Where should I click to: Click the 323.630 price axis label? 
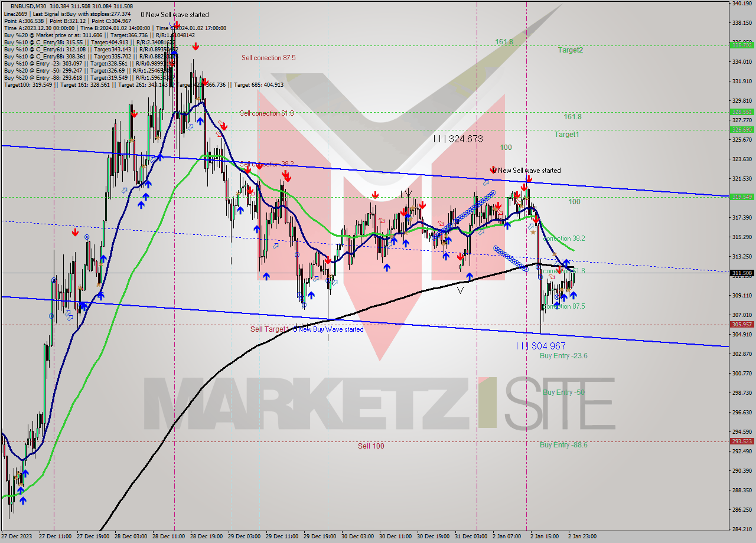click(742, 159)
